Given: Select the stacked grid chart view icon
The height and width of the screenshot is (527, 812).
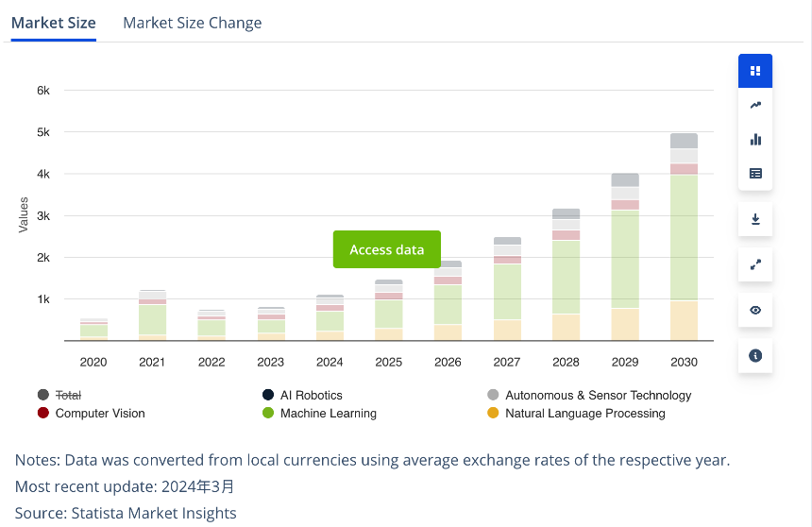Looking at the screenshot, I should click(x=755, y=71).
